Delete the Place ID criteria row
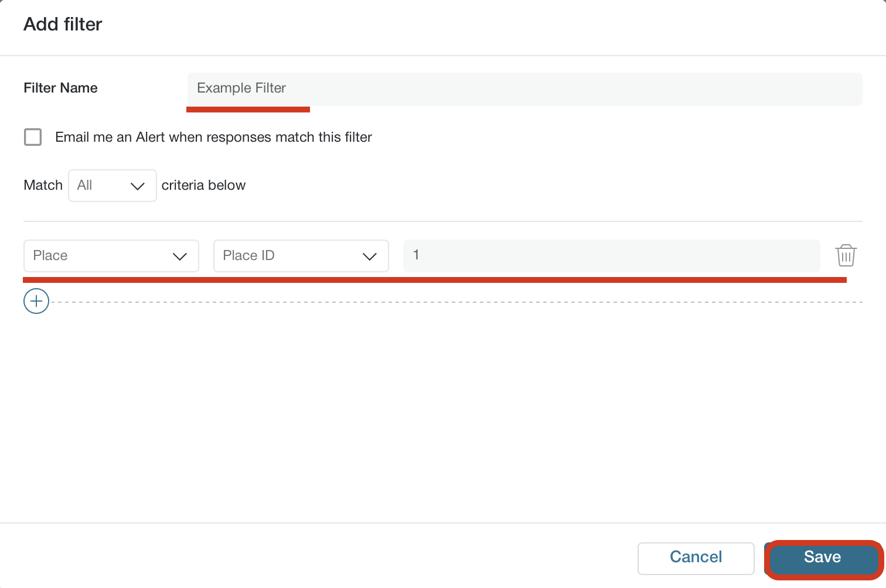 (x=846, y=255)
